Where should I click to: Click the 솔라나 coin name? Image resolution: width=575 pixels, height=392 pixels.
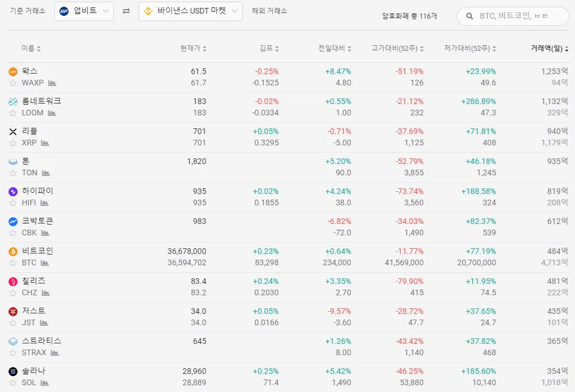34,371
